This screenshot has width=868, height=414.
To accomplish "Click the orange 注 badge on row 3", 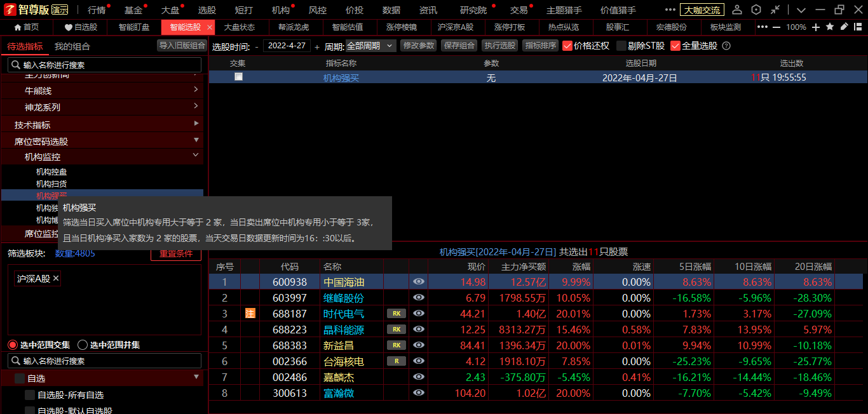I will (x=250, y=314).
